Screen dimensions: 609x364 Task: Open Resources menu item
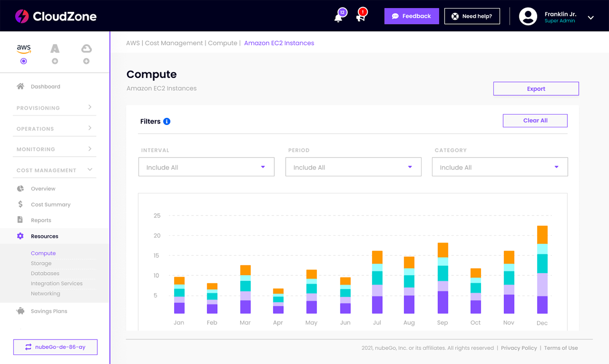pos(45,236)
